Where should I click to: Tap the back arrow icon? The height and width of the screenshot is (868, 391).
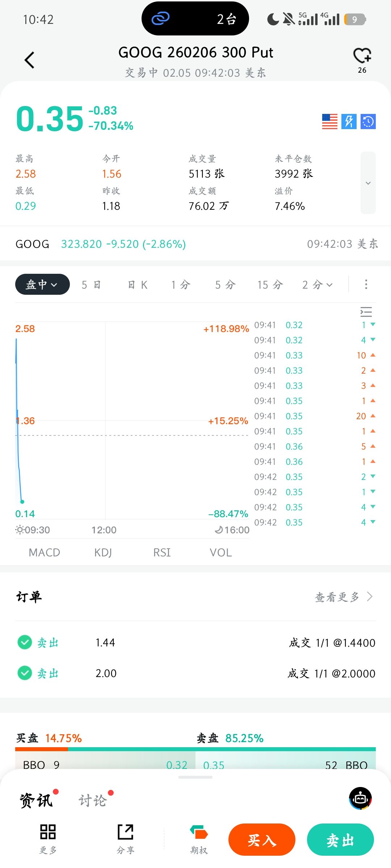pos(29,60)
